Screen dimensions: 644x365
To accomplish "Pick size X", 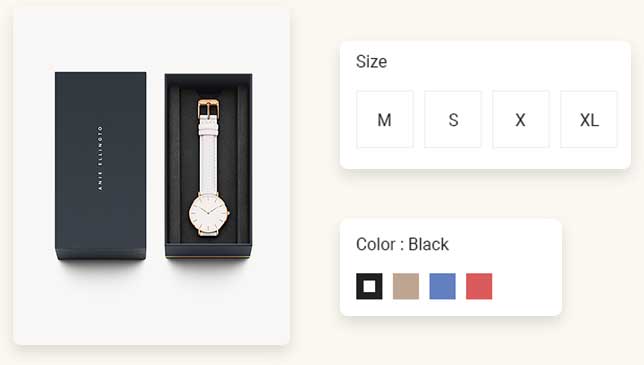I will coord(521,119).
